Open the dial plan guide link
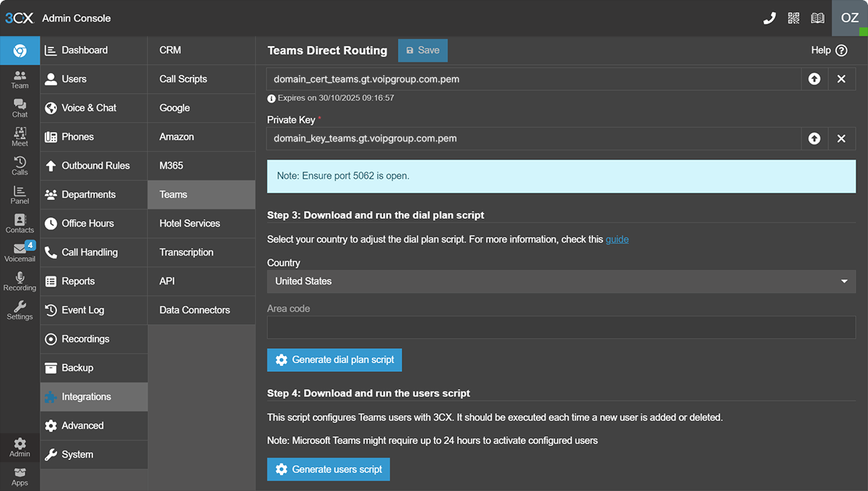The height and width of the screenshot is (491, 868). click(x=617, y=239)
